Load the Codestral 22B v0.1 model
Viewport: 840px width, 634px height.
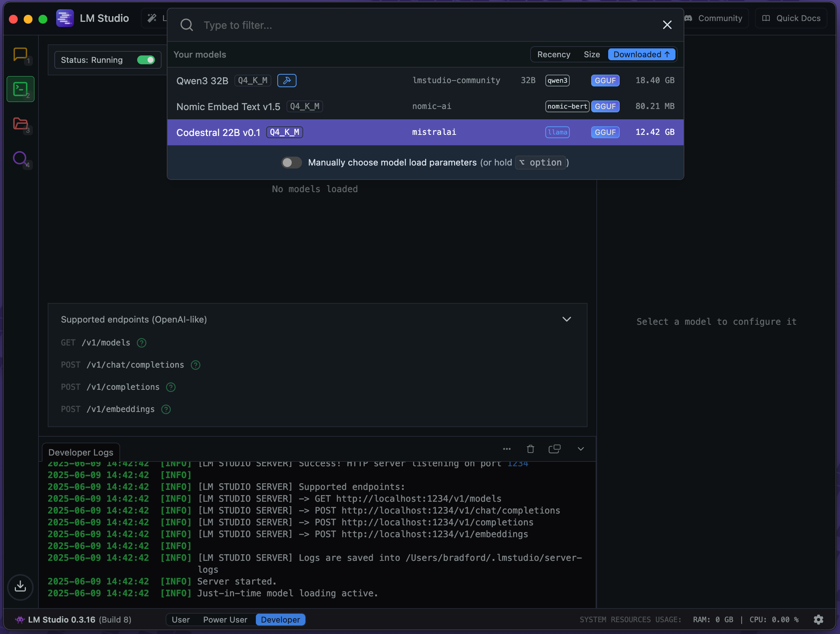tap(425, 132)
